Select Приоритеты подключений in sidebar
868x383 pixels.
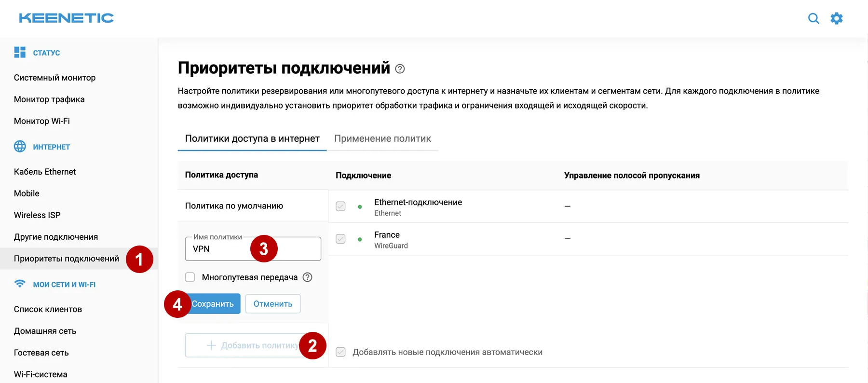pos(67,259)
